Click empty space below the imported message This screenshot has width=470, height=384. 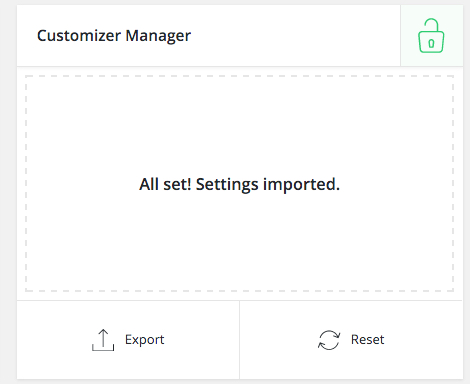239,243
